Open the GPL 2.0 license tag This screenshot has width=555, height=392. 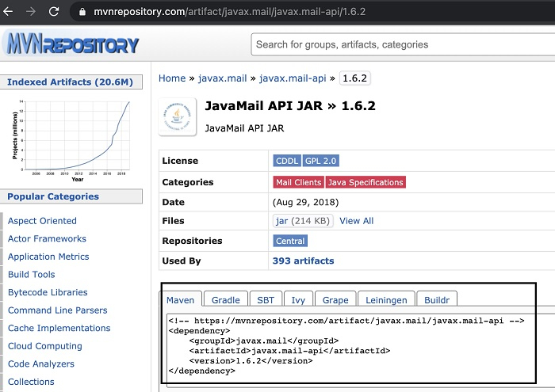(x=320, y=161)
